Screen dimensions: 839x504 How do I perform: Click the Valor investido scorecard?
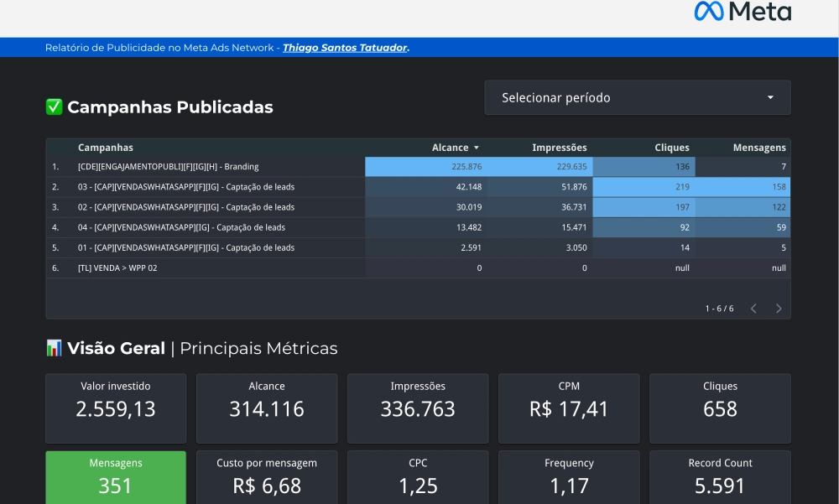pos(116,408)
